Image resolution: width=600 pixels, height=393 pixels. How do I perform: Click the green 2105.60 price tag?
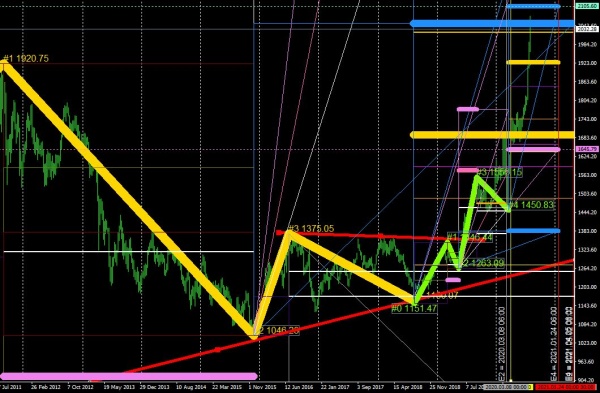(587, 7)
